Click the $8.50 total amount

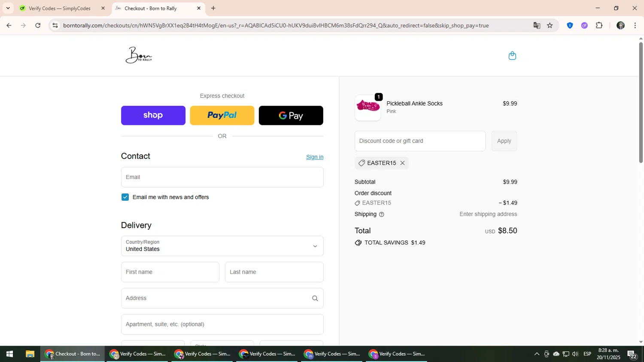[507, 231]
